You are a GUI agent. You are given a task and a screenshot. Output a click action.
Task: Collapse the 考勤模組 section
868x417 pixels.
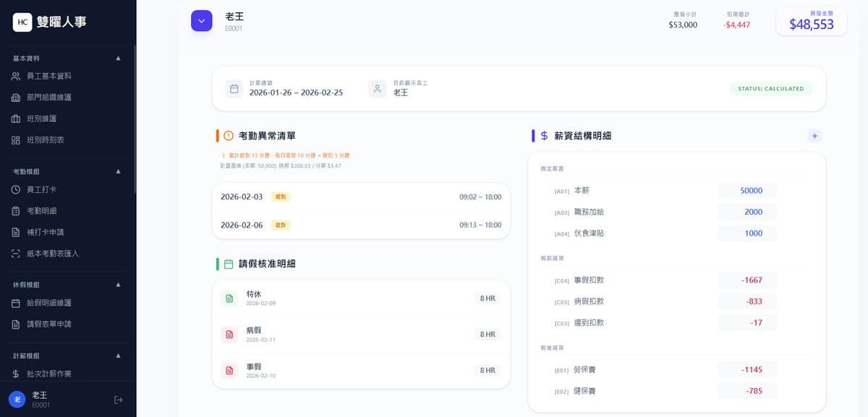coord(120,171)
